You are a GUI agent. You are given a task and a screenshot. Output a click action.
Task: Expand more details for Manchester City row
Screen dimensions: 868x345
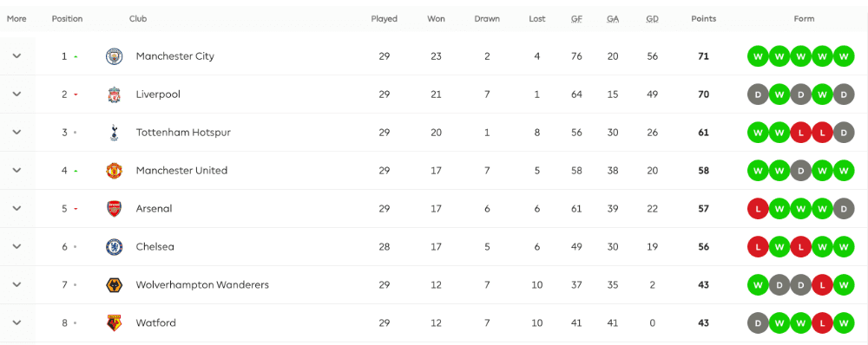(16, 56)
